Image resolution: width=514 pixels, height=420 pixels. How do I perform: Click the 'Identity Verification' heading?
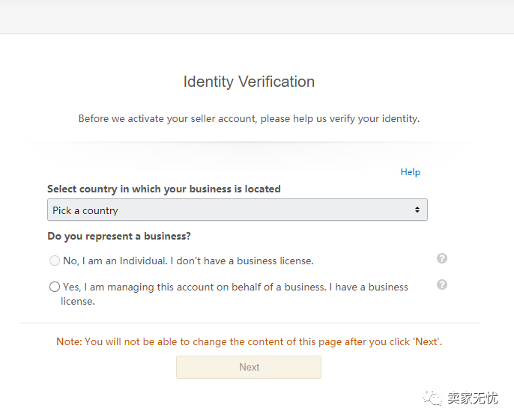249,82
